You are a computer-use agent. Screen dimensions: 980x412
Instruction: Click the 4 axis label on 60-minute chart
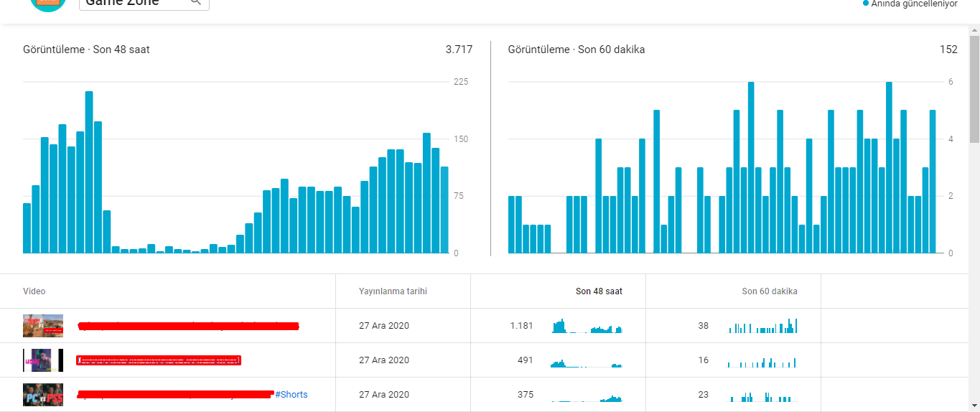click(x=951, y=139)
